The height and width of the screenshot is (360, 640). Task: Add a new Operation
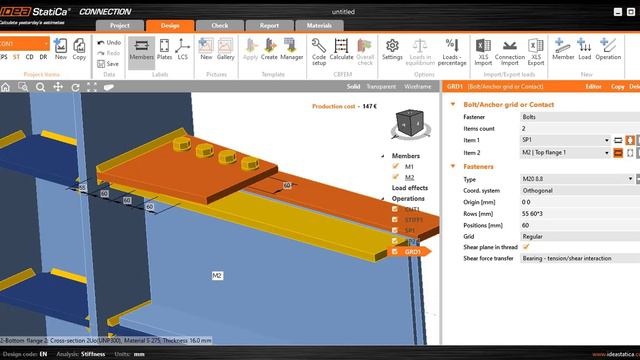tap(608, 49)
